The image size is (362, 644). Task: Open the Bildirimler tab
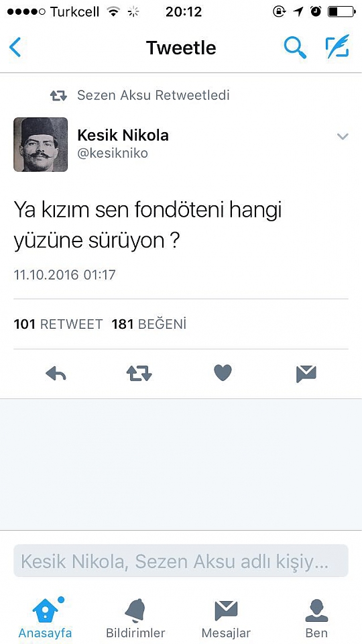pos(135,617)
